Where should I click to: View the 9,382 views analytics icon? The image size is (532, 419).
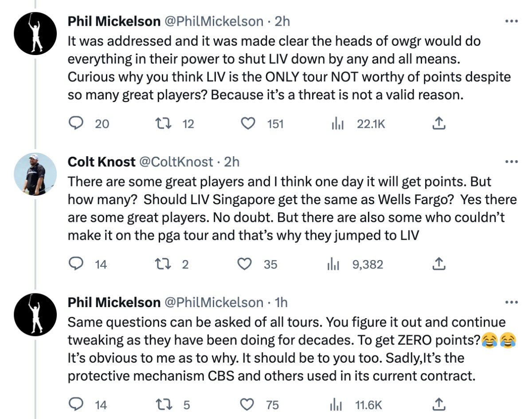333,264
